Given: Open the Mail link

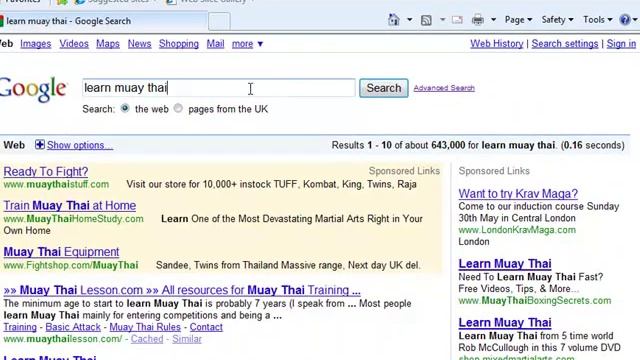Looking at the screenshot, I should pyautogui.click(x=215, y=44).
